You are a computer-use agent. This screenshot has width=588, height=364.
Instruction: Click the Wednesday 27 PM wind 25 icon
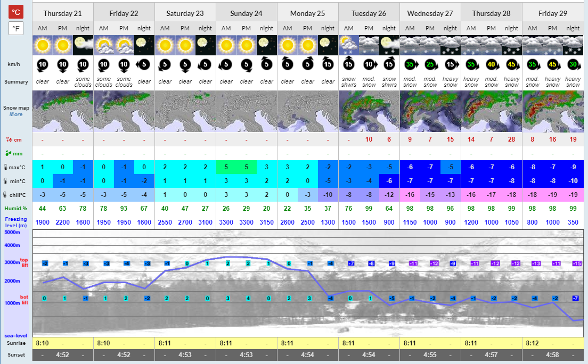click(x=431, y=65)
